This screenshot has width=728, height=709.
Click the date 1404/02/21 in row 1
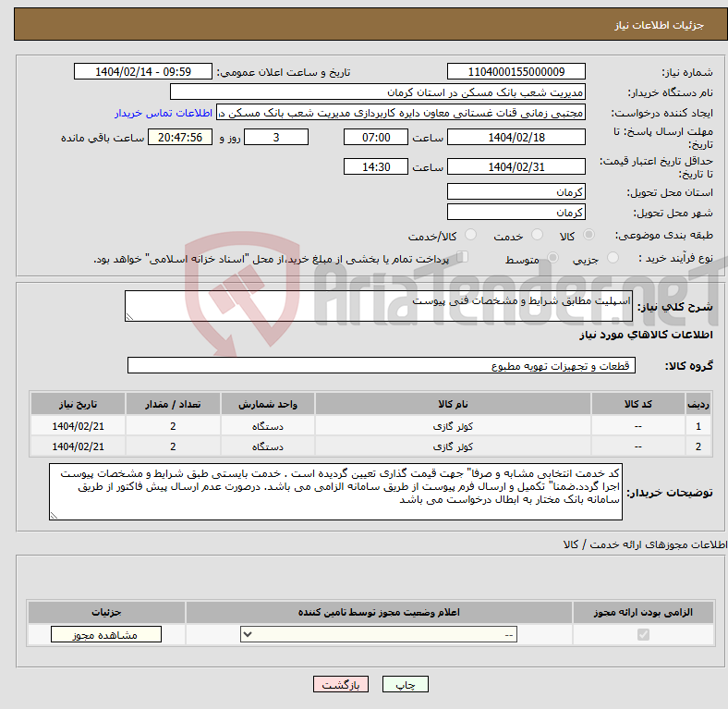tap(78, 426)
